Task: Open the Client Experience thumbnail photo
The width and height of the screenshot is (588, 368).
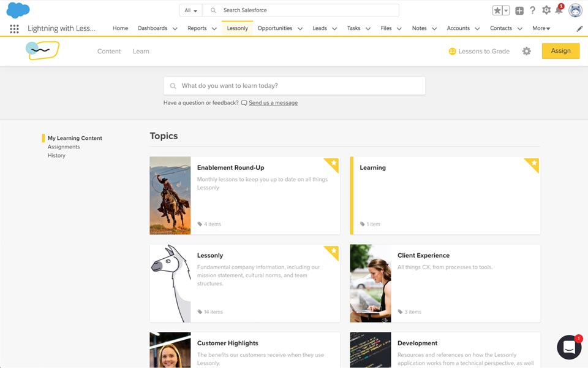Action: (x=370, y=283)
